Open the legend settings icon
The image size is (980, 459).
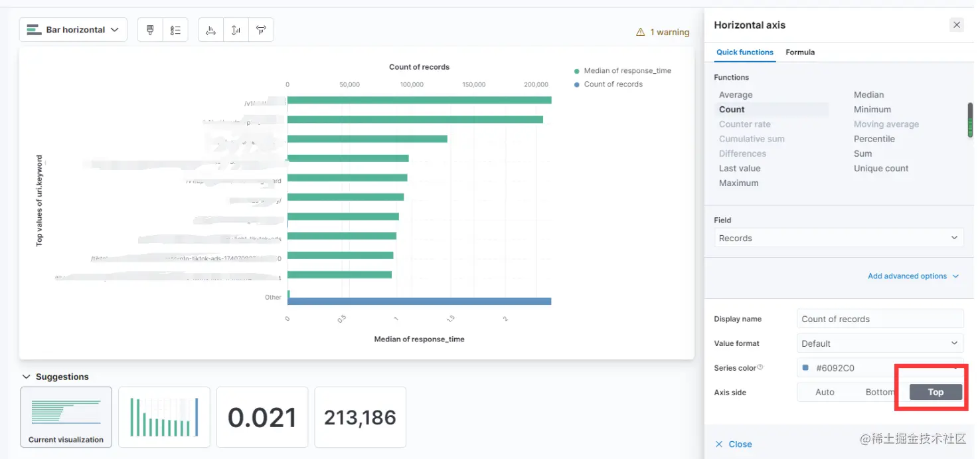point(175,30)
